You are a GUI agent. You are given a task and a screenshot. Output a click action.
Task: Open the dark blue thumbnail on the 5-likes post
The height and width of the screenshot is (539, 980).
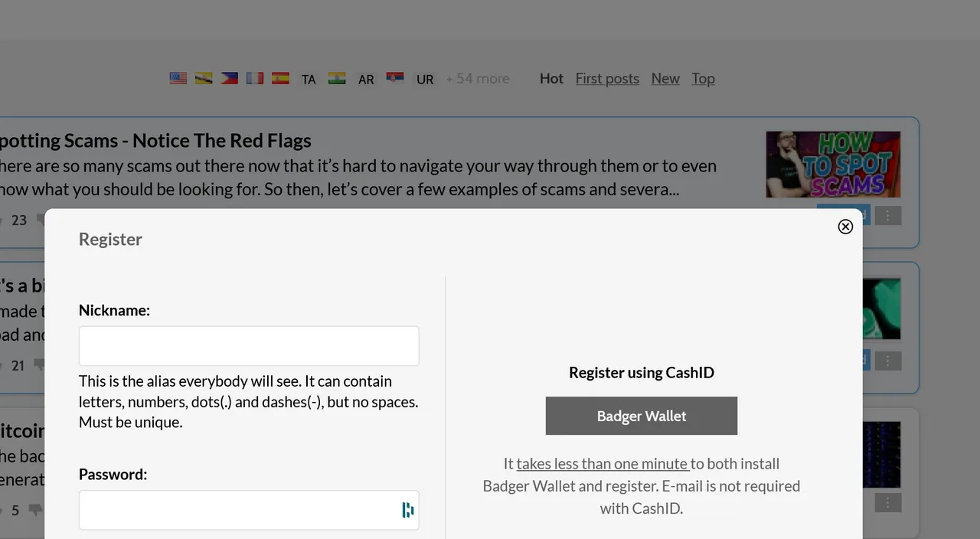881,454
